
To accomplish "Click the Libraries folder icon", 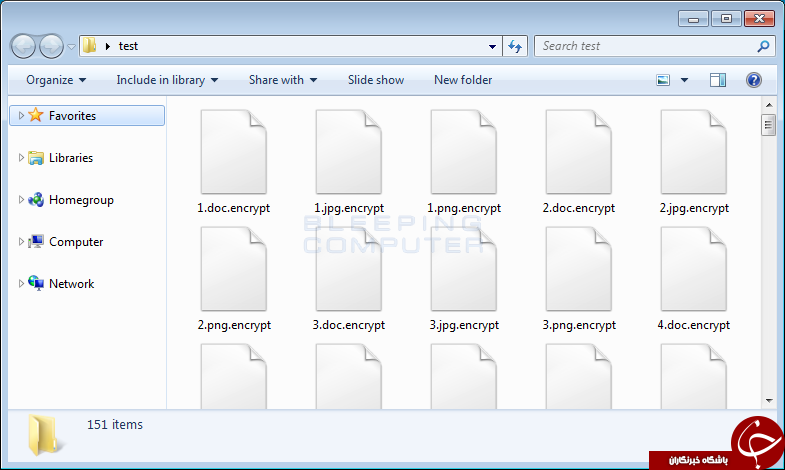I will (36, 158).
